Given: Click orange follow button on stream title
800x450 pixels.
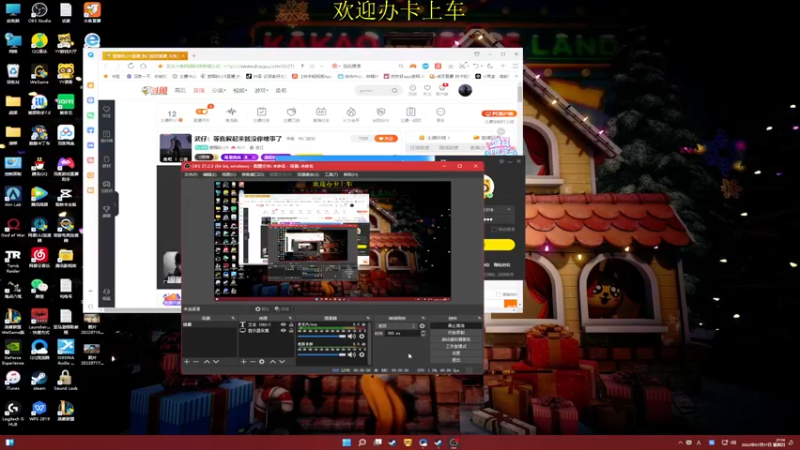Looking at the screenshot, I should point(386,138).
